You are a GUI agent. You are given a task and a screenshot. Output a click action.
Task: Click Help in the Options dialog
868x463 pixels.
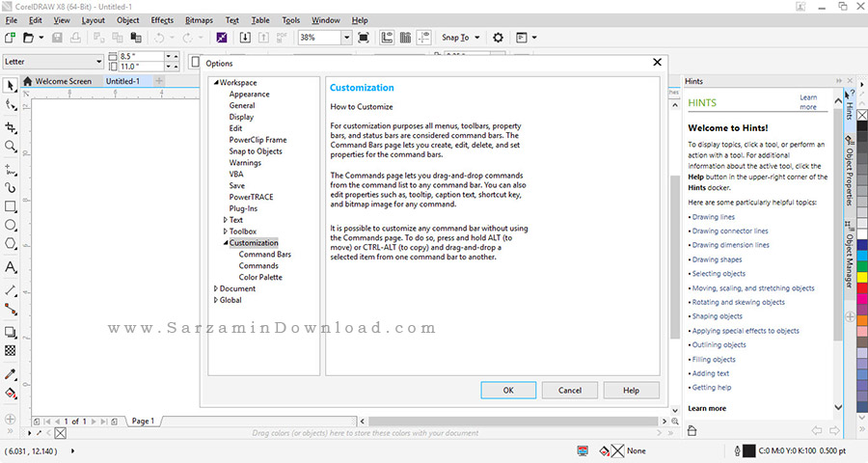pos(631,390)
